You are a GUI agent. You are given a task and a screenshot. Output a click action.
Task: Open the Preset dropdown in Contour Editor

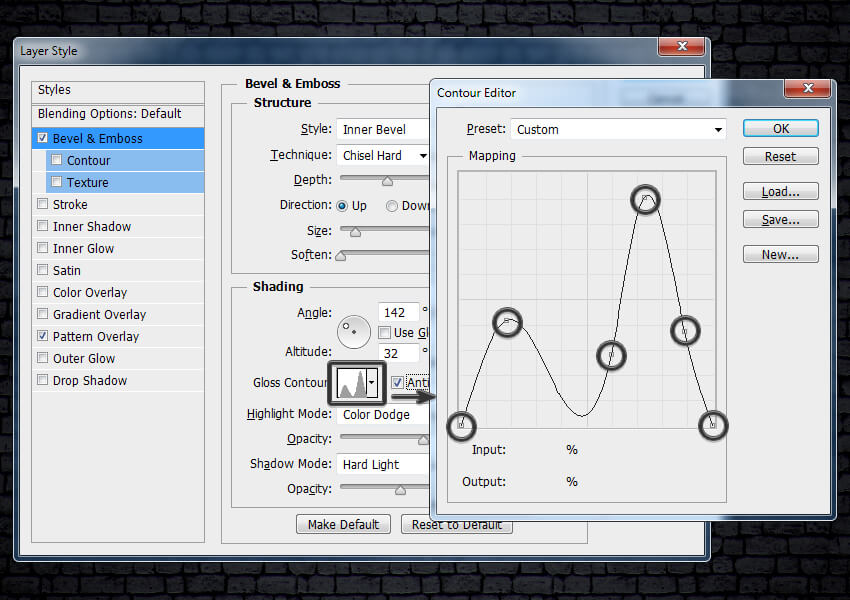pos(618,130)
